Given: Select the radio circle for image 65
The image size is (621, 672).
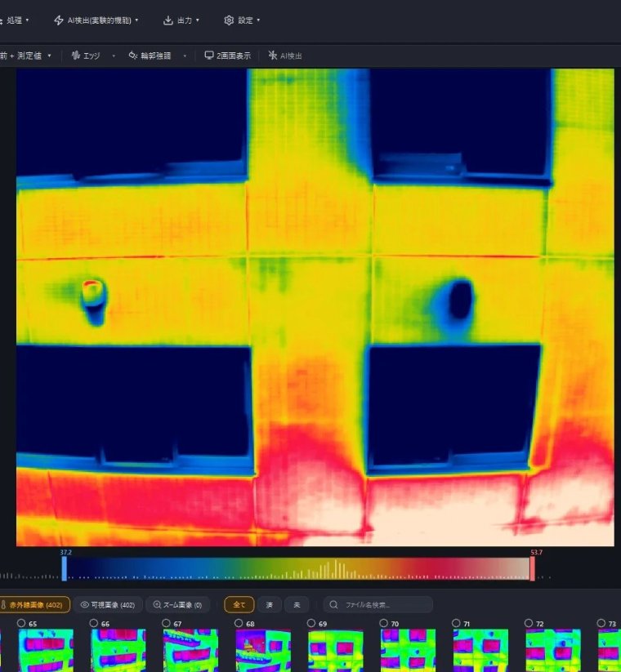Looking at the screenshot, I should click(21, 623).
